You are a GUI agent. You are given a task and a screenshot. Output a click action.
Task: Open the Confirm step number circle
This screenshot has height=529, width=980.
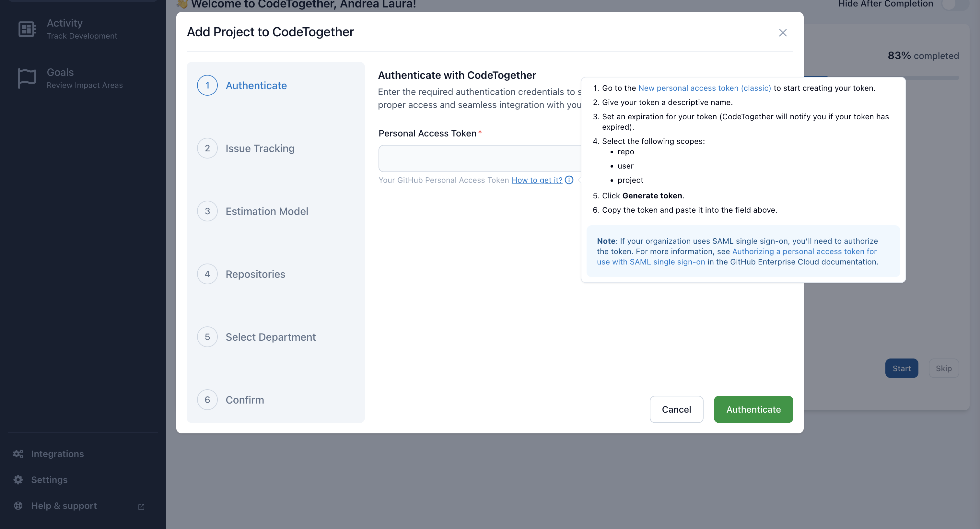coord(207,400)
